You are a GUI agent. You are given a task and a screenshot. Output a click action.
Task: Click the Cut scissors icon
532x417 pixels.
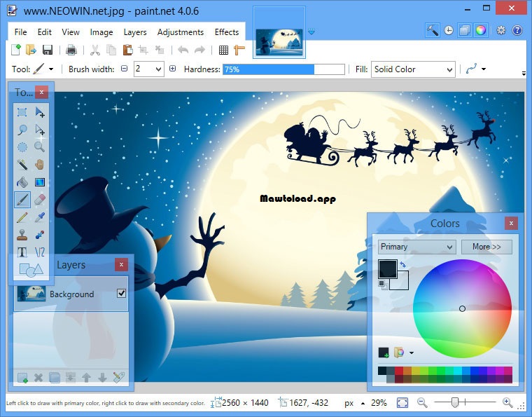95,50
